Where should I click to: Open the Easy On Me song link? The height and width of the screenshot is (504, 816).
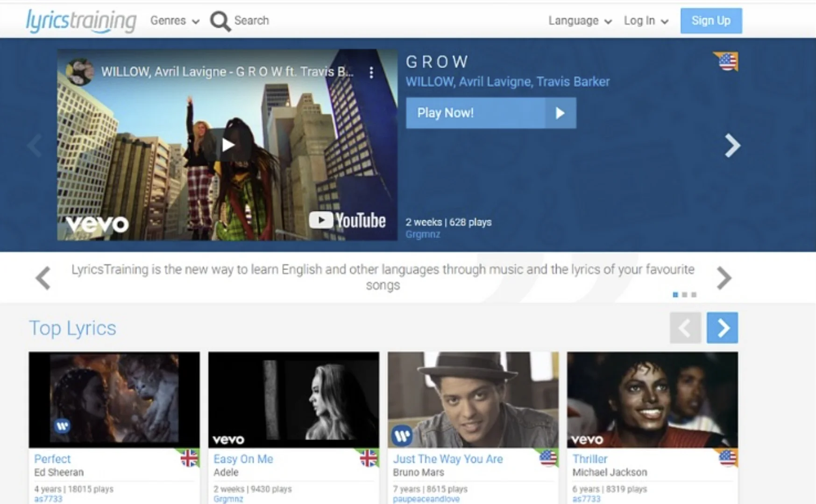(x=243, y=459)
